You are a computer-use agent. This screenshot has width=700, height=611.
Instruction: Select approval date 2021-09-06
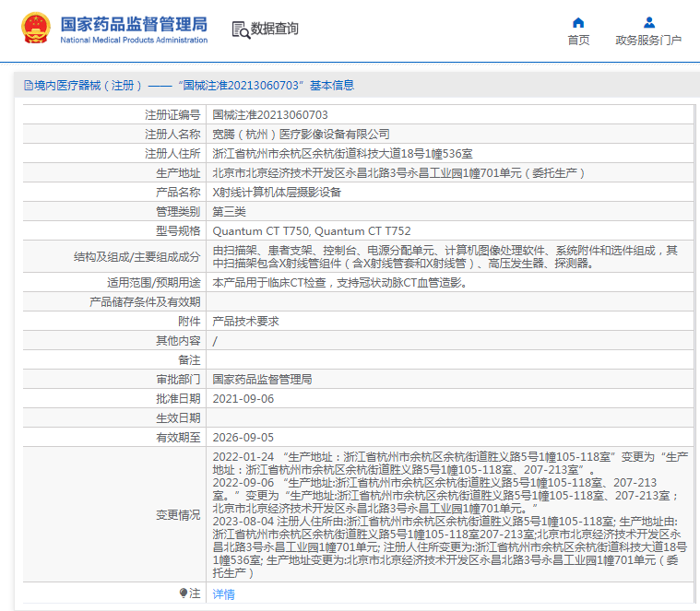click(x=243, y=399)
